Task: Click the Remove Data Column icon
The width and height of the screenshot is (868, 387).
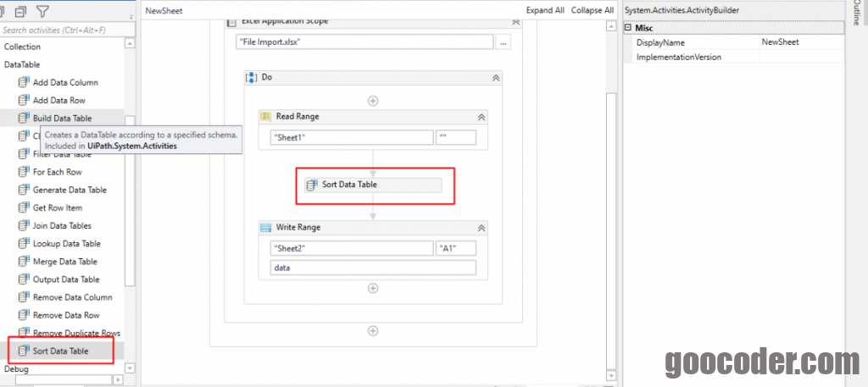Action: click(x=23, y=297)
